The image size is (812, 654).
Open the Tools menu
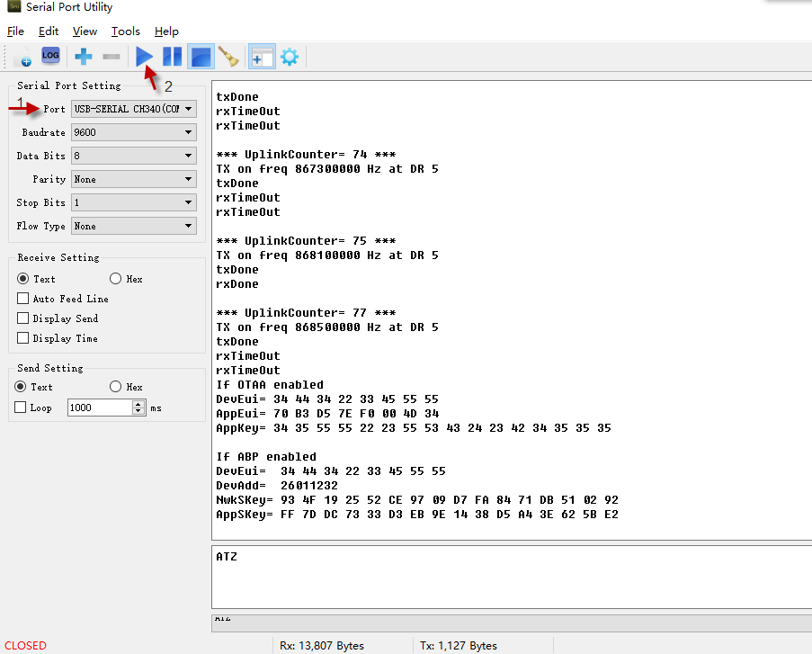pos(125,31)
